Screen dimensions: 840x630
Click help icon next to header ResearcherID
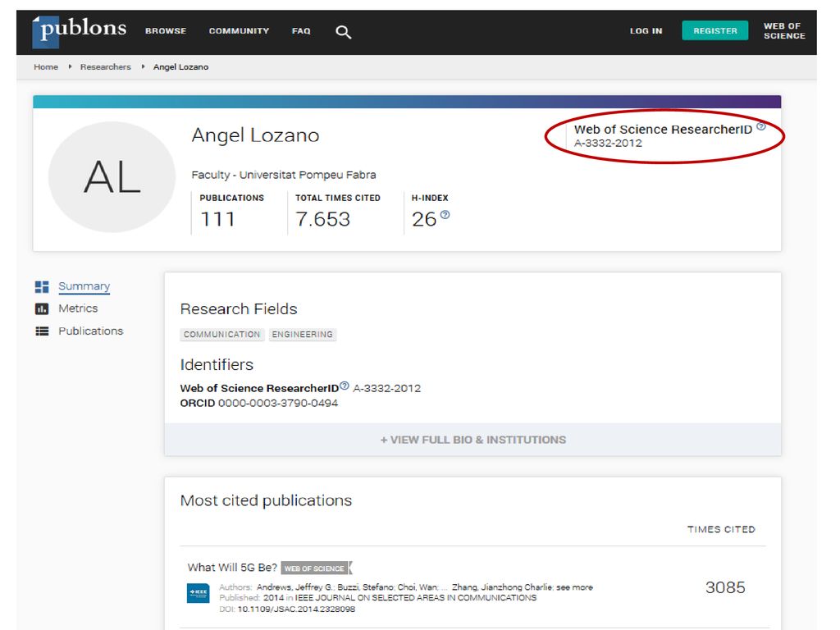point(760,126)
